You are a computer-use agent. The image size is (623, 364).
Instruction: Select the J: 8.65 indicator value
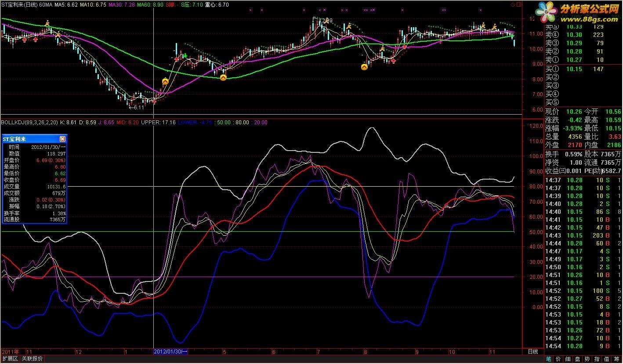click(x=105, y=123)
